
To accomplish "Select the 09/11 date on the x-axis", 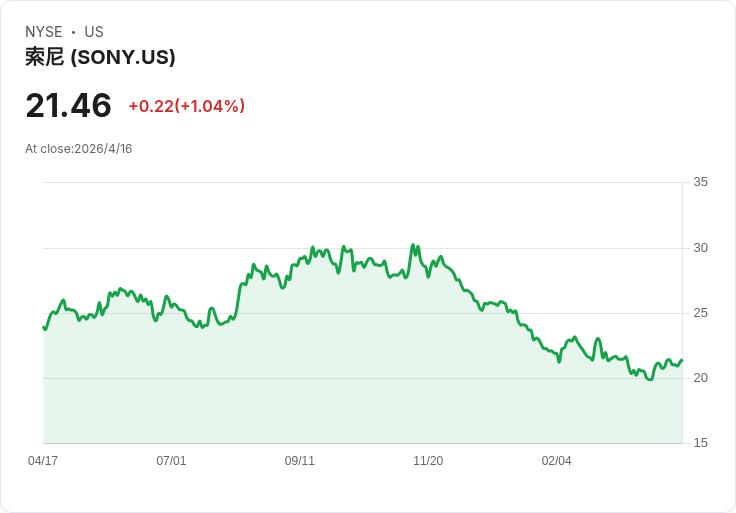I will point(300,461).
